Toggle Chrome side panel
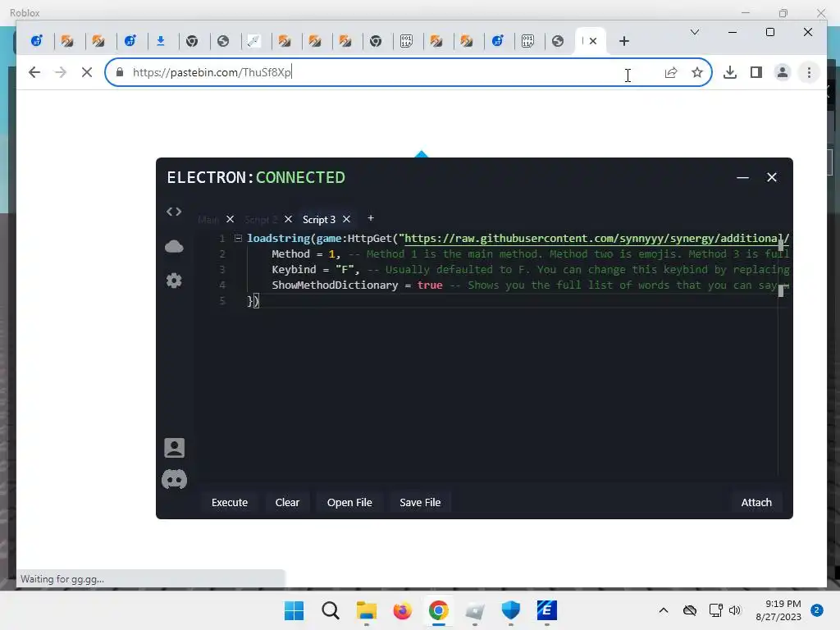Screen dimensions: 840x630 click(756, 72)
